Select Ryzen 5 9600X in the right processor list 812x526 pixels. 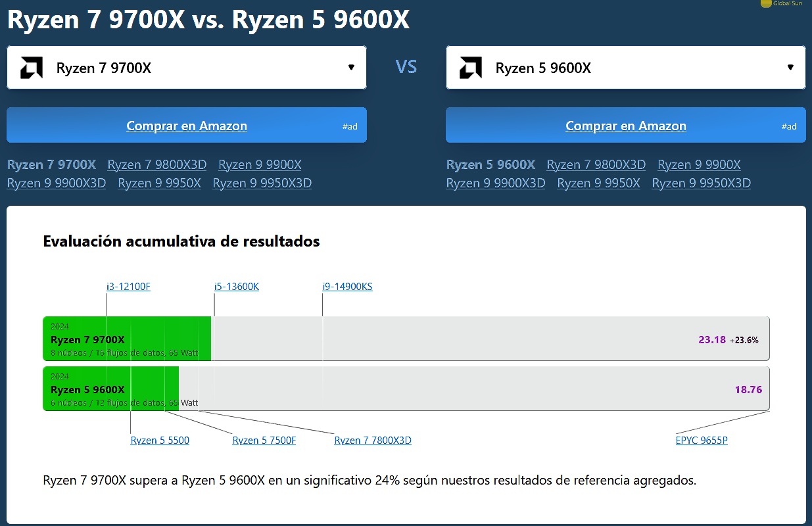[490, 164]
